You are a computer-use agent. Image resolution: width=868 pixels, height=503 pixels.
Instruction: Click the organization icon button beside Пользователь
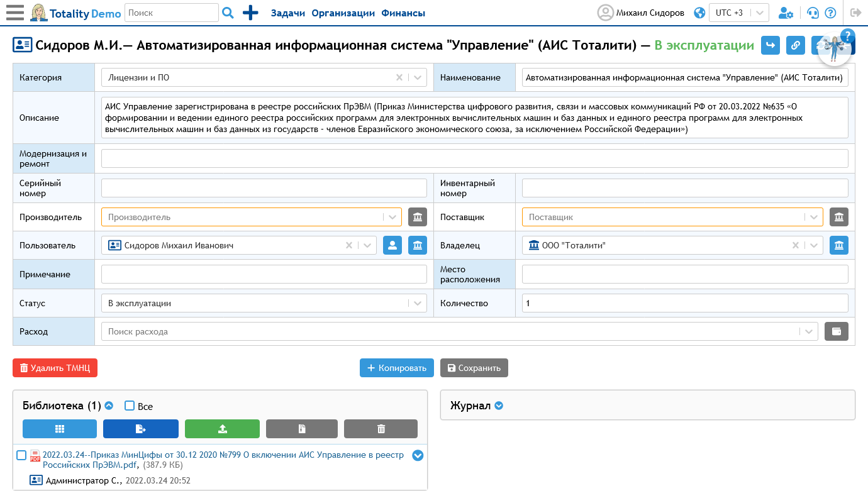418,245
